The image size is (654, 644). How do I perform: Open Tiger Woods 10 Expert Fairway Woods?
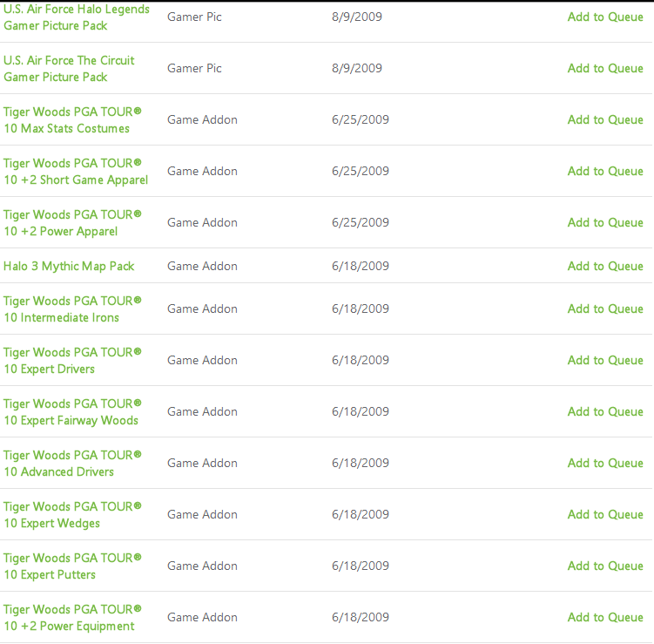[72, 412]
